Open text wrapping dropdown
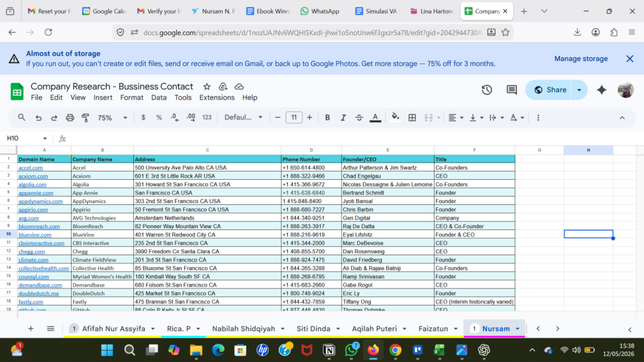The width and height of the screenshot is (644, 362). [x=497, y=118]
